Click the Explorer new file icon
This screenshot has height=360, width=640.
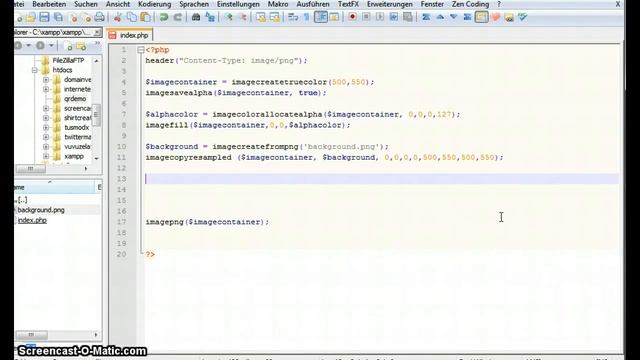pos(69,46)
